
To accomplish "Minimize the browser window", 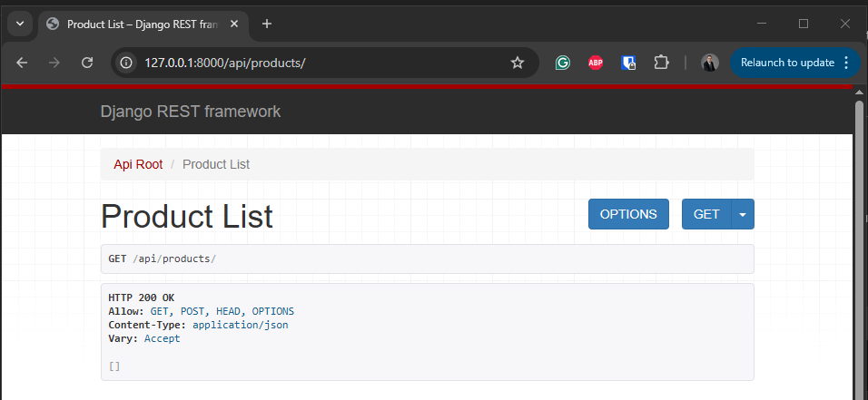I will point(762,24).
